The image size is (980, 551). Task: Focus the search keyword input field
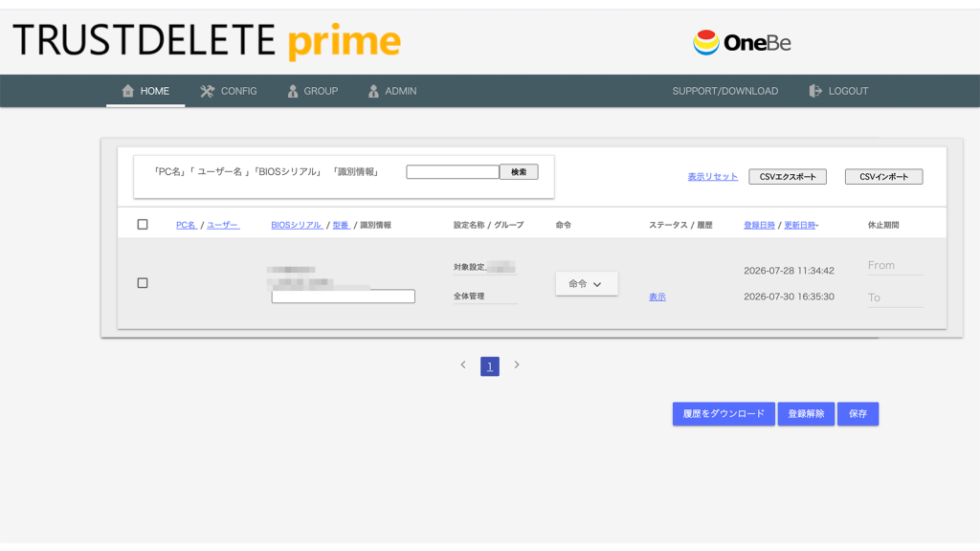coord(453,172)
